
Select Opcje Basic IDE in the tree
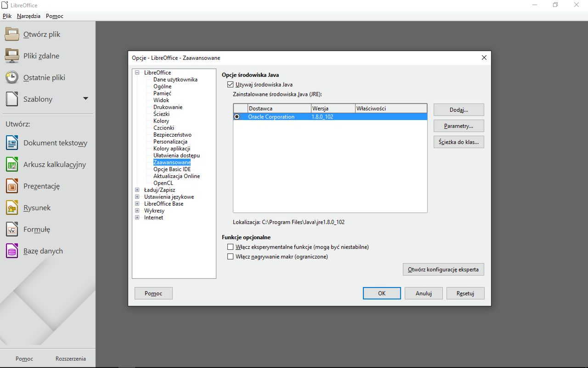point(172,169)
